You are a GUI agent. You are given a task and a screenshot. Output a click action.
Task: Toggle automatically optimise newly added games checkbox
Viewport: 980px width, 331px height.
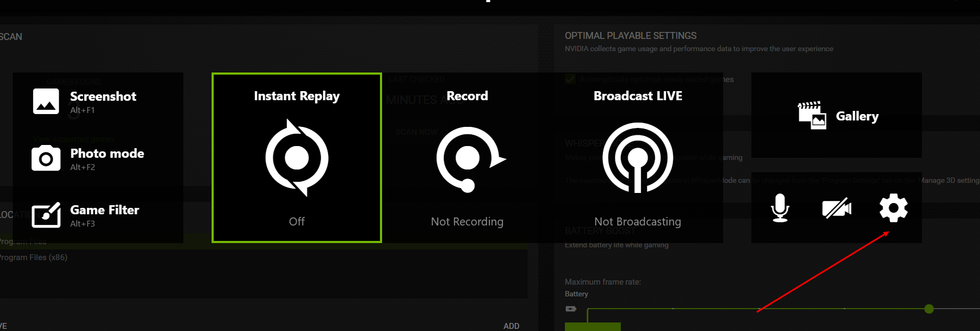(x=570, y=79)
